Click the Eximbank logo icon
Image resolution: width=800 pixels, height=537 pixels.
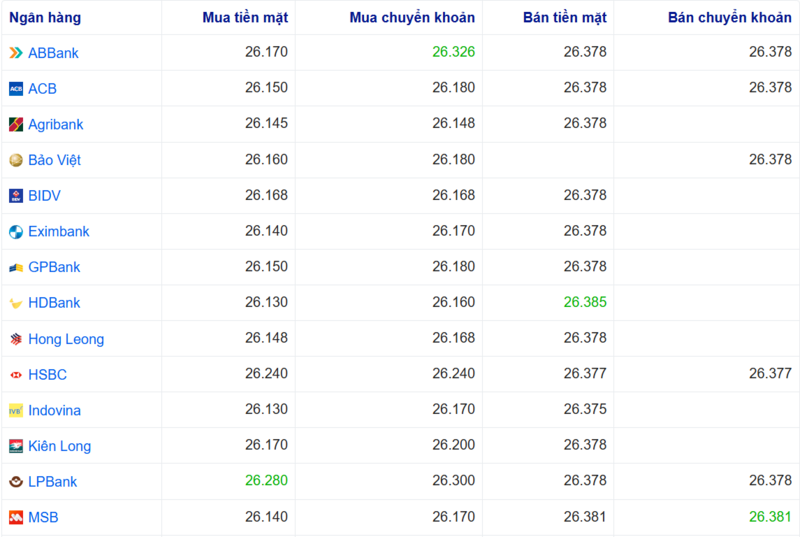pyautogui.click(x=16, y=232)
